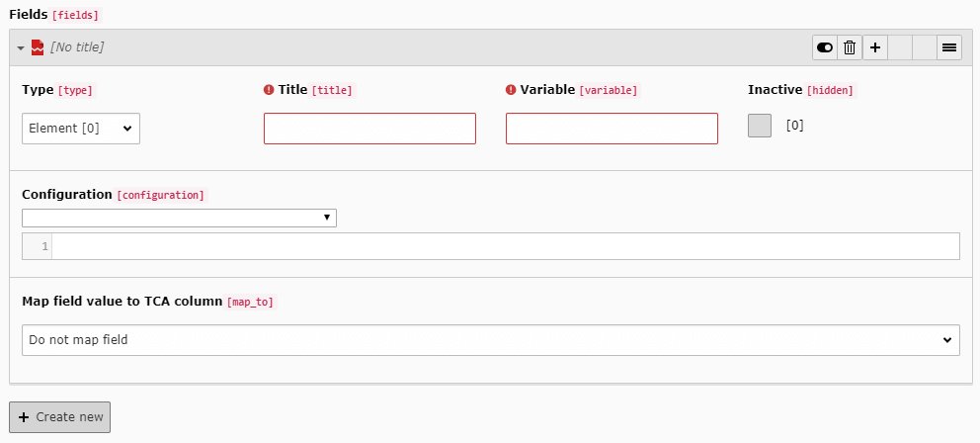This screenshot has width=980, height=443.
Task: Click the plus icon in record header
Action: point(874,47)
